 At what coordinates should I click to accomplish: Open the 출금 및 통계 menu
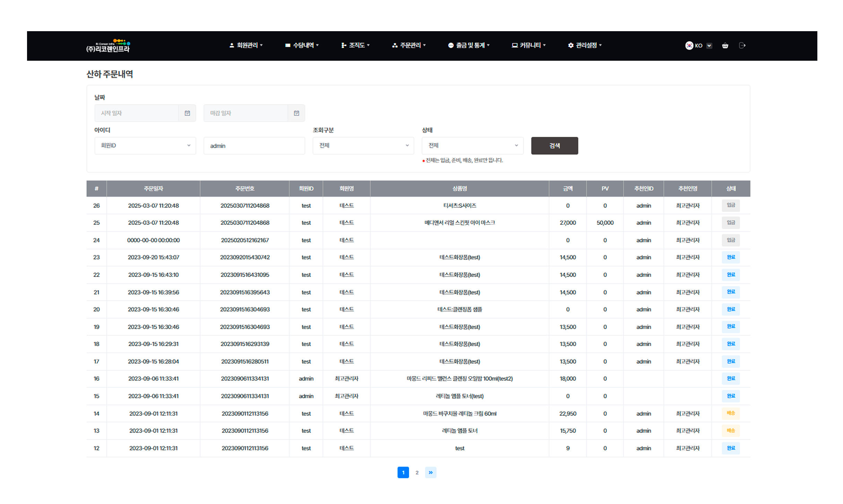pyautogui.click(x=469, y=45)
